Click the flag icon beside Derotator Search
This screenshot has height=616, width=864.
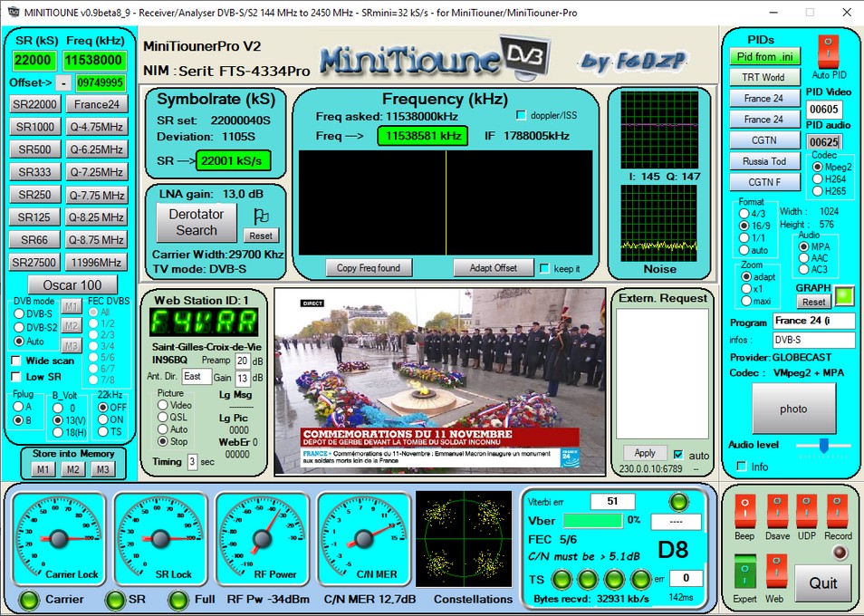tap(262, 217)
